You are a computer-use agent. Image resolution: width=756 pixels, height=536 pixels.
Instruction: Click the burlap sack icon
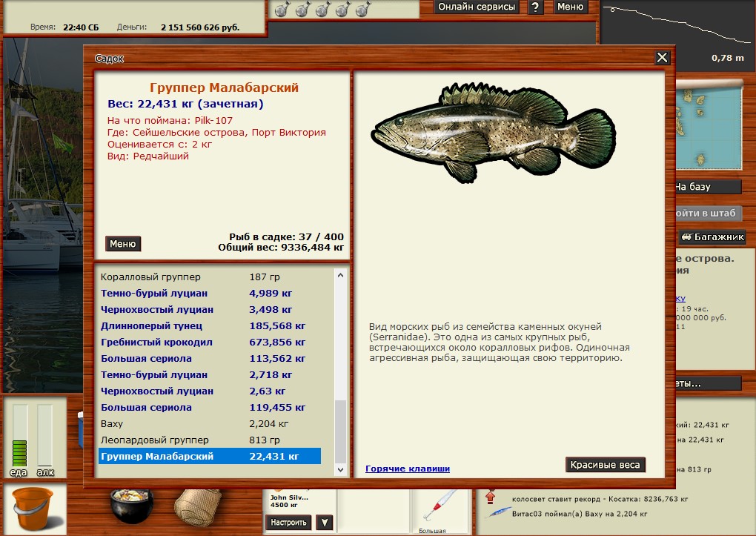(198, 507)
